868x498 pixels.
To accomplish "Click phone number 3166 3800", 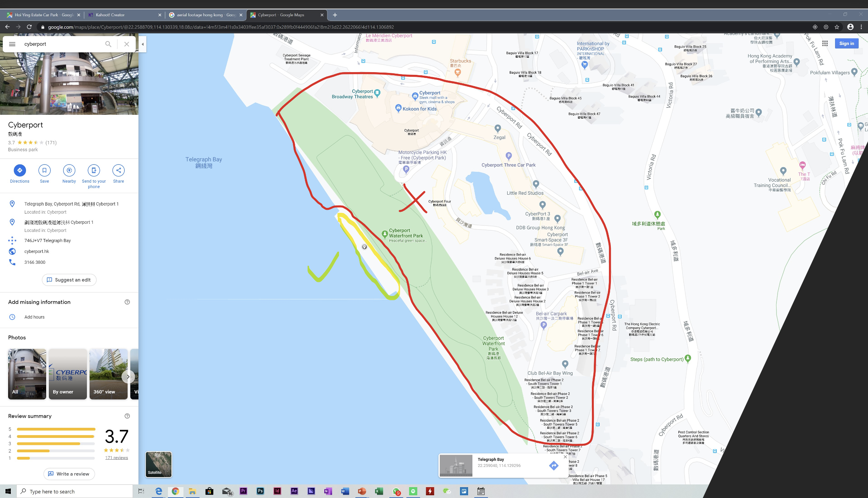I will 35,262.
